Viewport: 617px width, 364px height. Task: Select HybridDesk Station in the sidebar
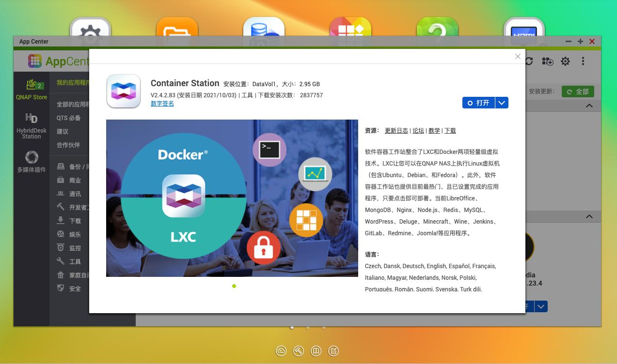[32, 126]
